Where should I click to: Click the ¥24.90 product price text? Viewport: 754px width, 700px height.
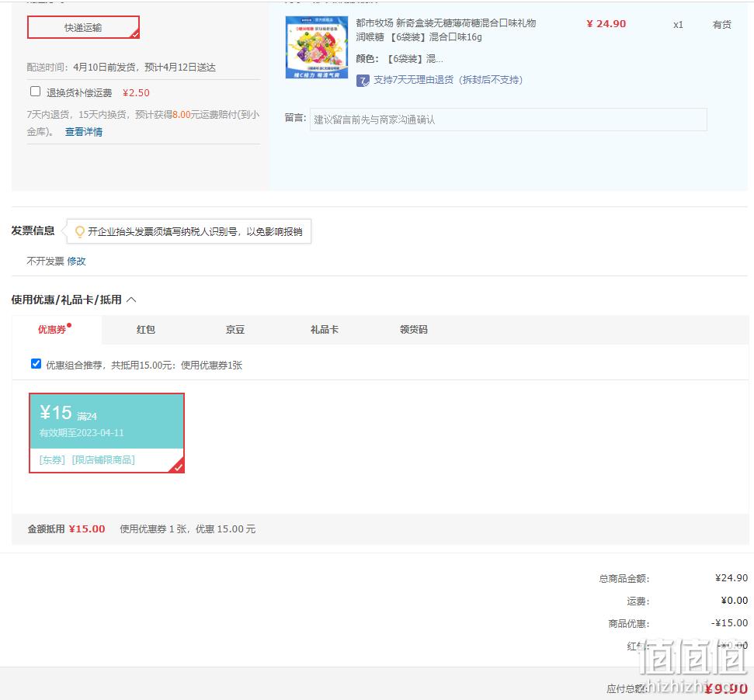click(x=606, y=24)
